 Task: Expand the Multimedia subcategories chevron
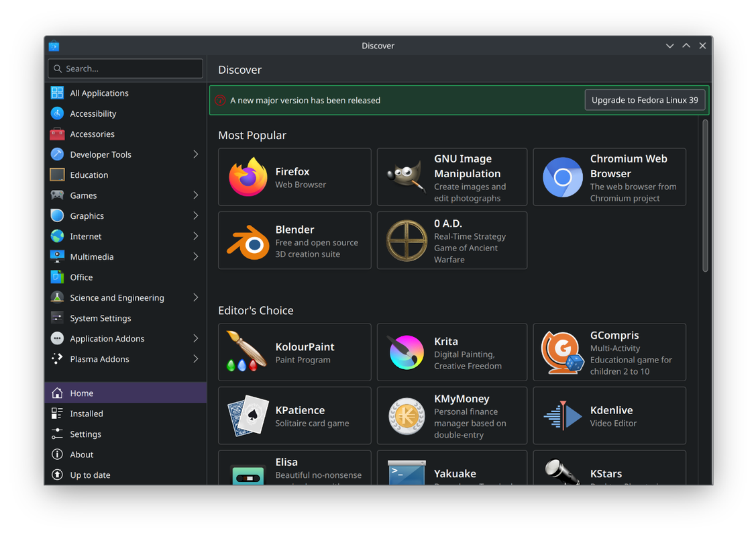(195, 256)
